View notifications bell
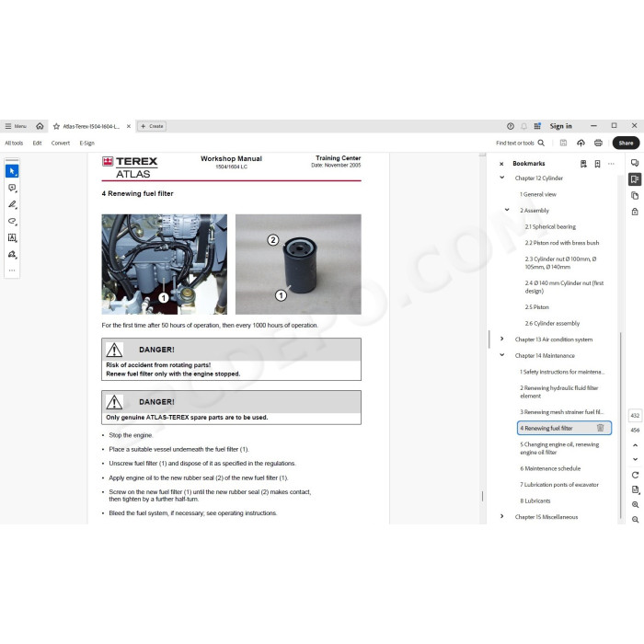The image size is (644, 644). (523, 126)
